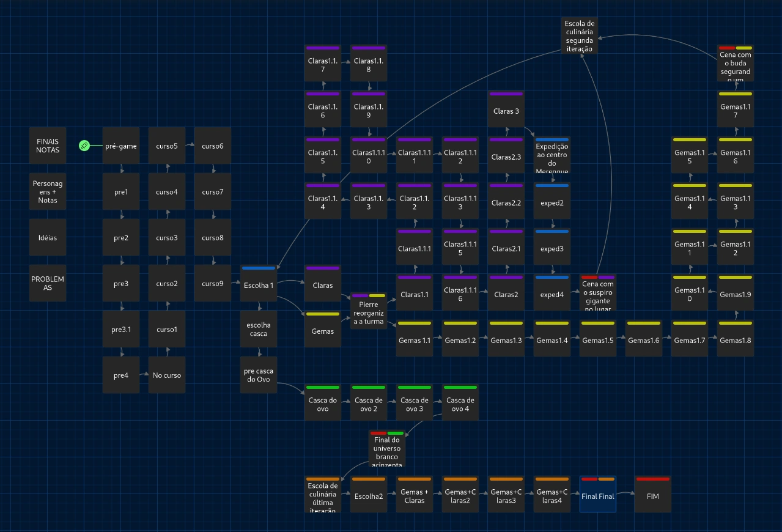782x532 pixels.
Task: Click the highlighted Final Final passage
Action: [598, 497]
